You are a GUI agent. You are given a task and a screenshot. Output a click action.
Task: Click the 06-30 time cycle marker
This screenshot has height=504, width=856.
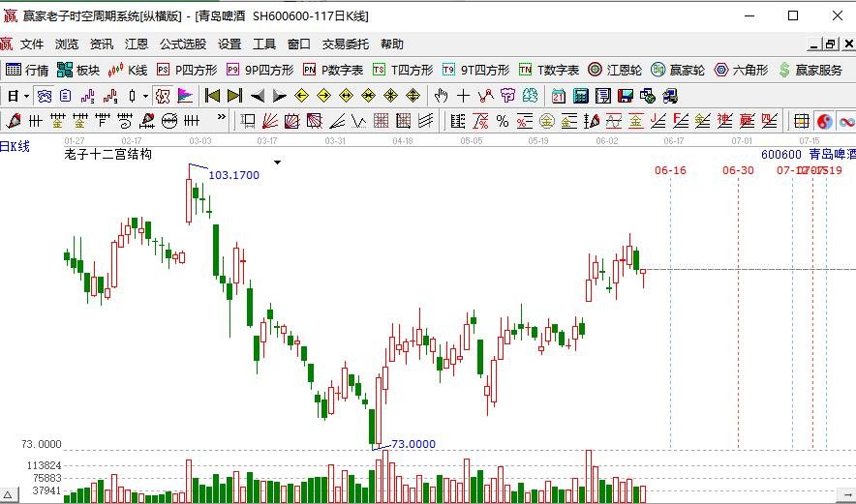point(738,170)
